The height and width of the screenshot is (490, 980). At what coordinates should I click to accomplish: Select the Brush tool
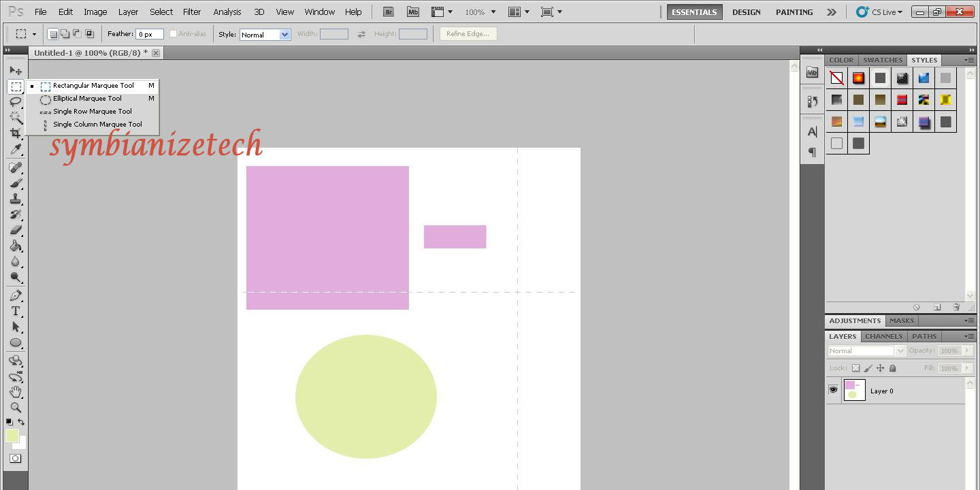(x=16, y=182)
